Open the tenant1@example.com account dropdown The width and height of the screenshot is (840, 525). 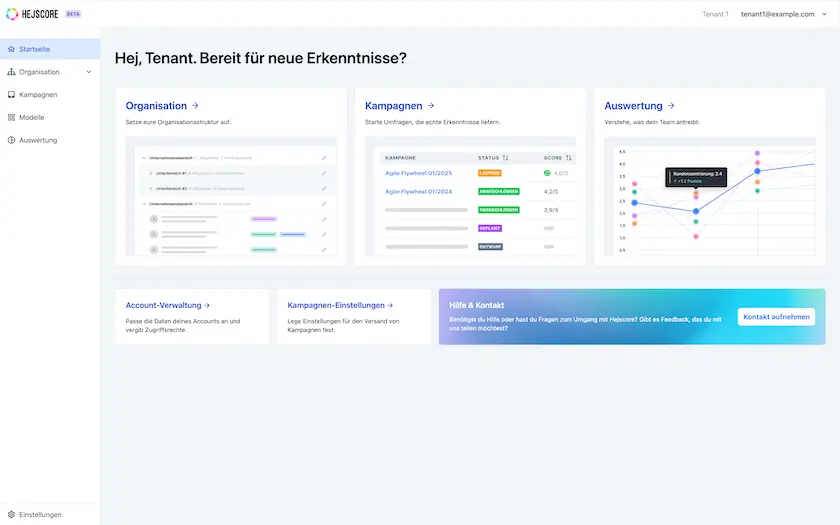(784, 14)
